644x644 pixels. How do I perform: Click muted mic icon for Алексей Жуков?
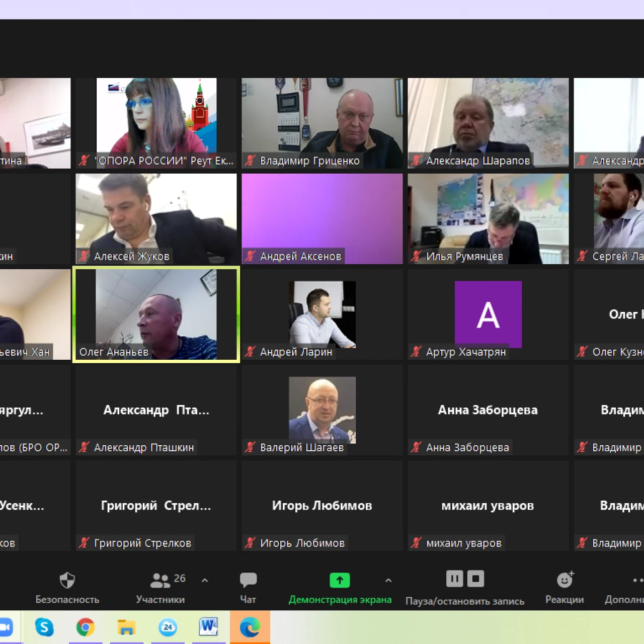(x=84, y=256)
